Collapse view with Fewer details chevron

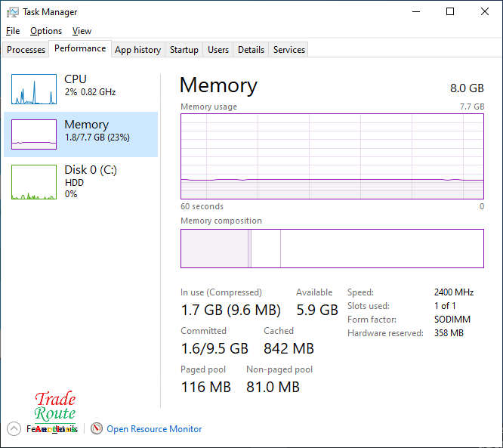tap(14, 429)
